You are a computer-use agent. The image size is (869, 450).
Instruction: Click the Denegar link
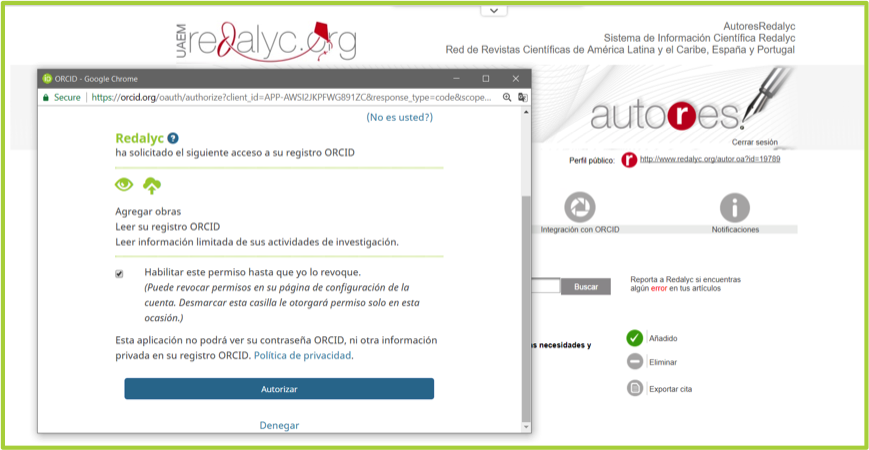click(279, 425)
